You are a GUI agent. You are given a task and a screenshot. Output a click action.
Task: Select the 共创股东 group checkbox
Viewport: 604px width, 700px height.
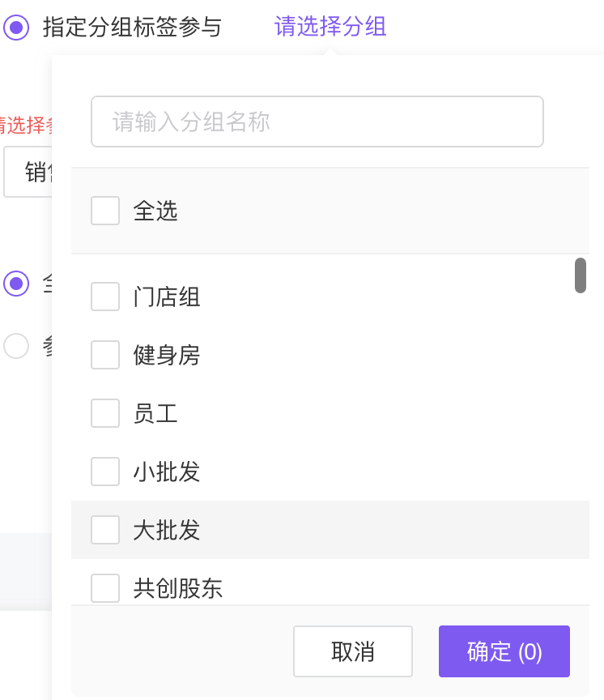[105, 588]
